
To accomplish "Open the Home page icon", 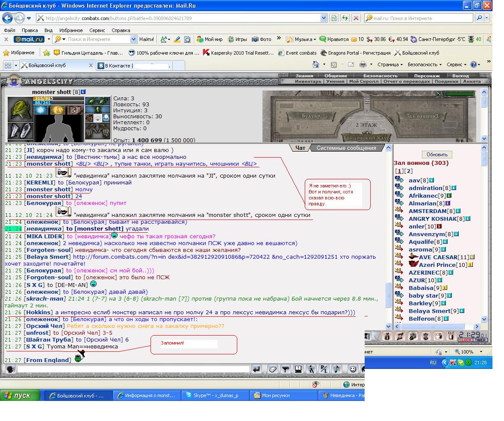I will 315,64.
